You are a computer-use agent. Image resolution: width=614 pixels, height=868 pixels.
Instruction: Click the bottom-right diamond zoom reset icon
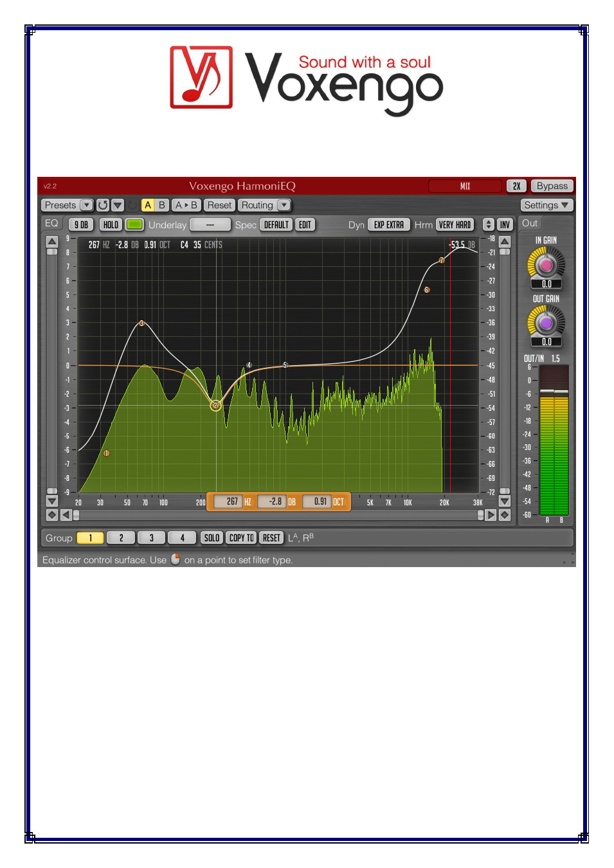point(505,515)
